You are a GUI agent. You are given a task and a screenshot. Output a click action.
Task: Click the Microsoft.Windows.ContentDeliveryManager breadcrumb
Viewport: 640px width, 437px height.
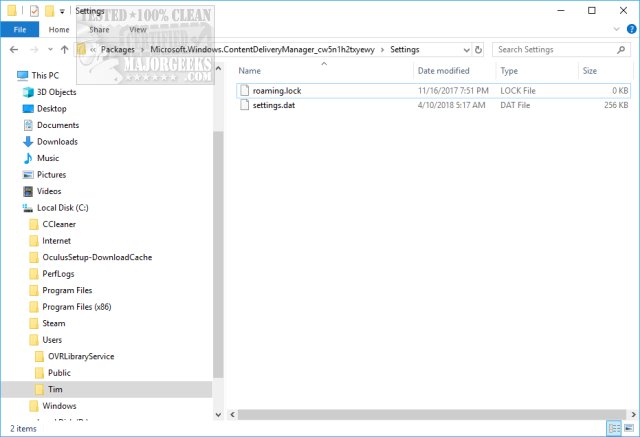[x=262, y=49]
